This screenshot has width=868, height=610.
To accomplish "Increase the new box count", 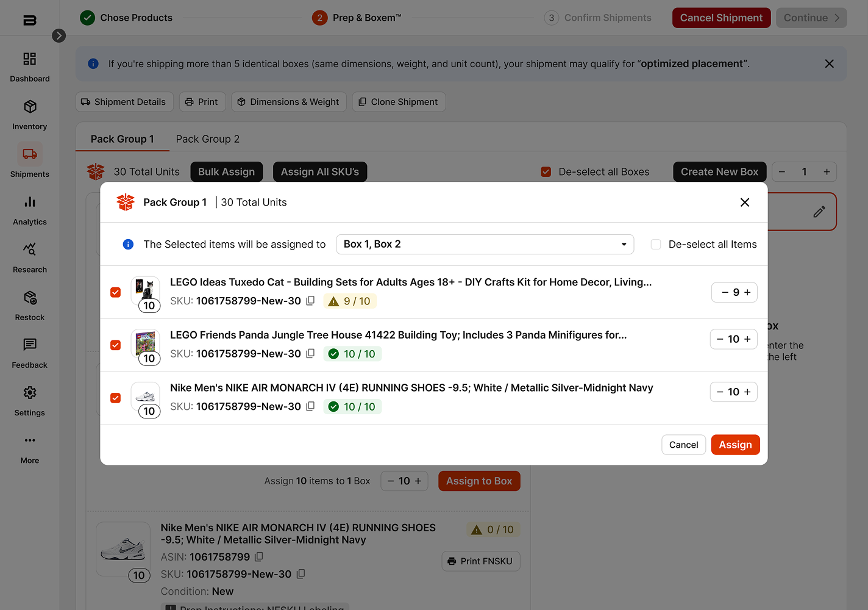I will click(x=827, y=172).
